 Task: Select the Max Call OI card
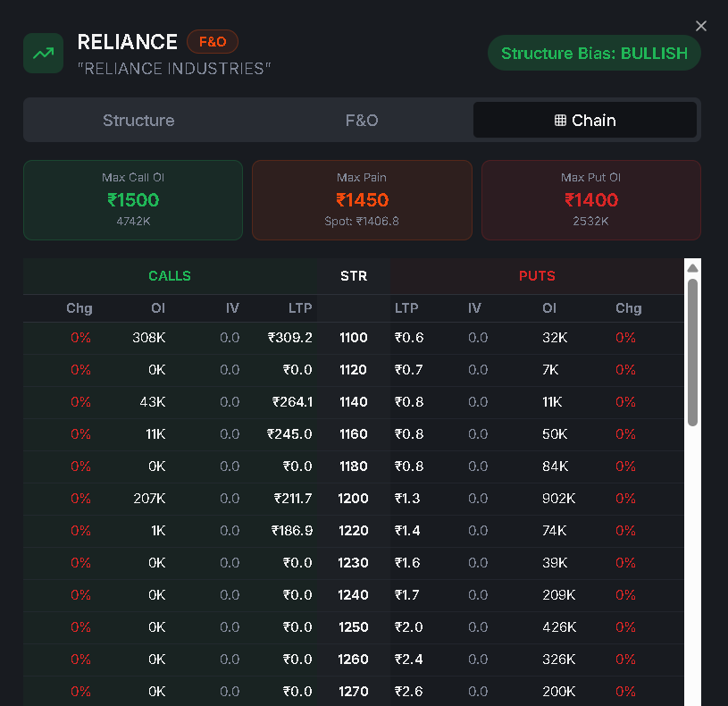tap(133, 200)
